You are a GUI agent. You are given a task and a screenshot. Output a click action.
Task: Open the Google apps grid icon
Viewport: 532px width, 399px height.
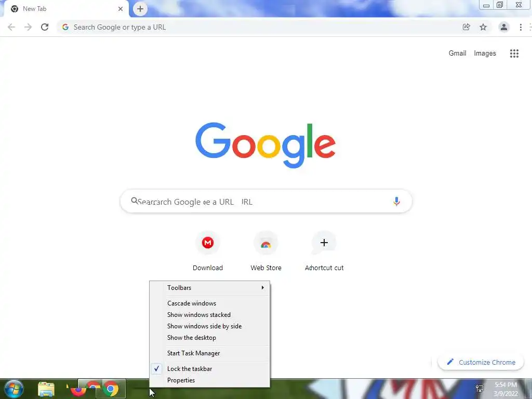[514, 54]
